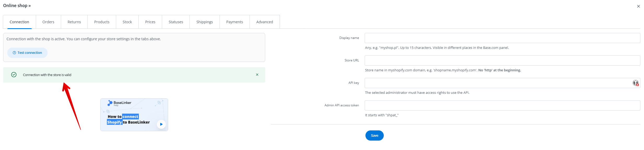The image size is (644, 150).
Task: Focus the Admin API access token field
Action: click(502, 106)
